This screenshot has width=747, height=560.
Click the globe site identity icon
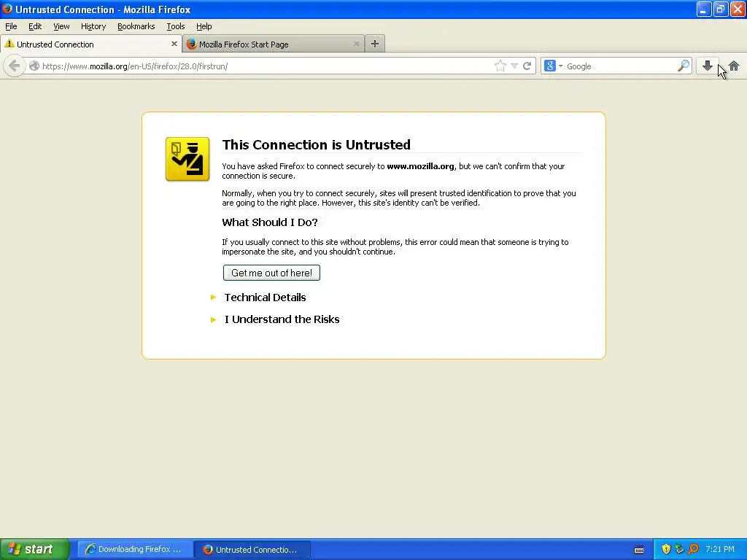click(34, 66)
